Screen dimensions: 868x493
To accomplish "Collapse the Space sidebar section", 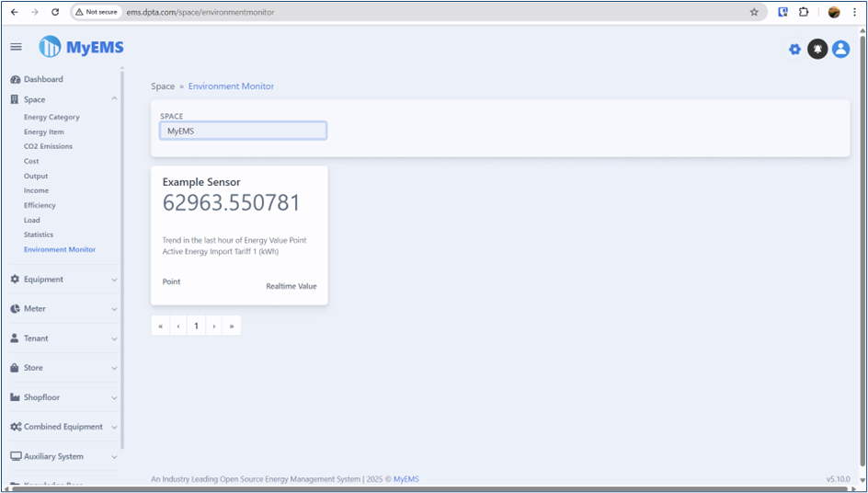I will [114, 99].
